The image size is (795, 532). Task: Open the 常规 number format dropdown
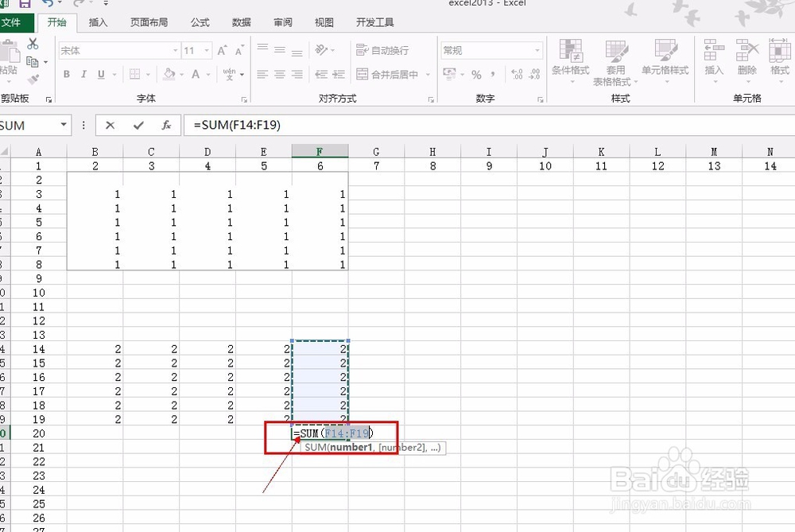click(x=537, y=50)
